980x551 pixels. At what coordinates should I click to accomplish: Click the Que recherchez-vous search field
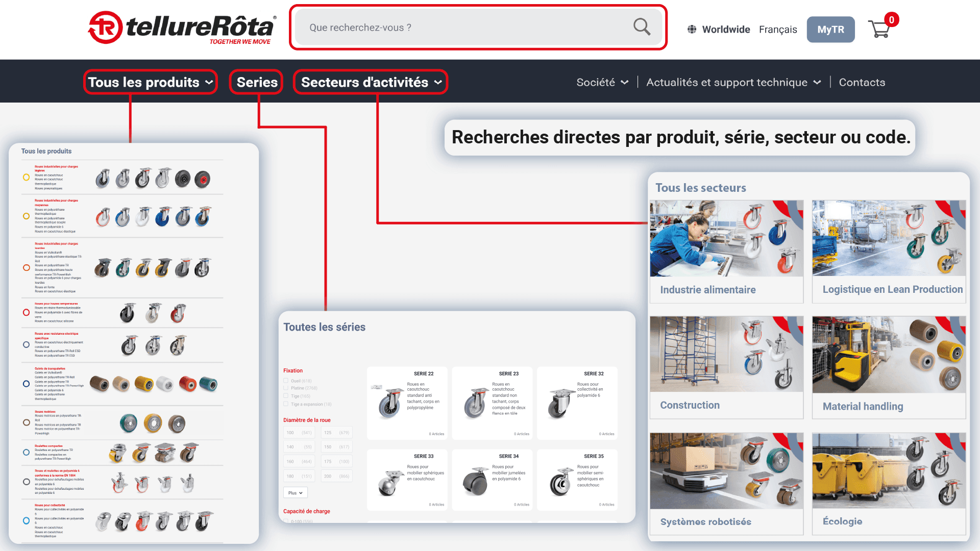(x=459, y=28)
